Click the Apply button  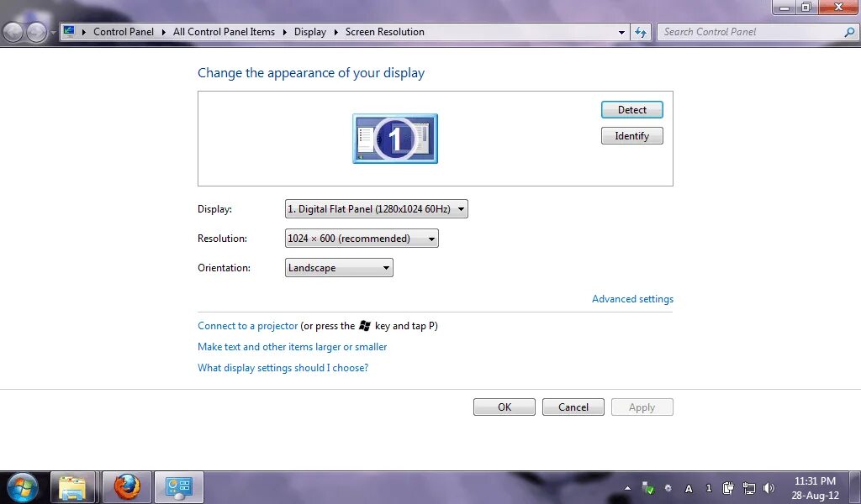point(642,407)
